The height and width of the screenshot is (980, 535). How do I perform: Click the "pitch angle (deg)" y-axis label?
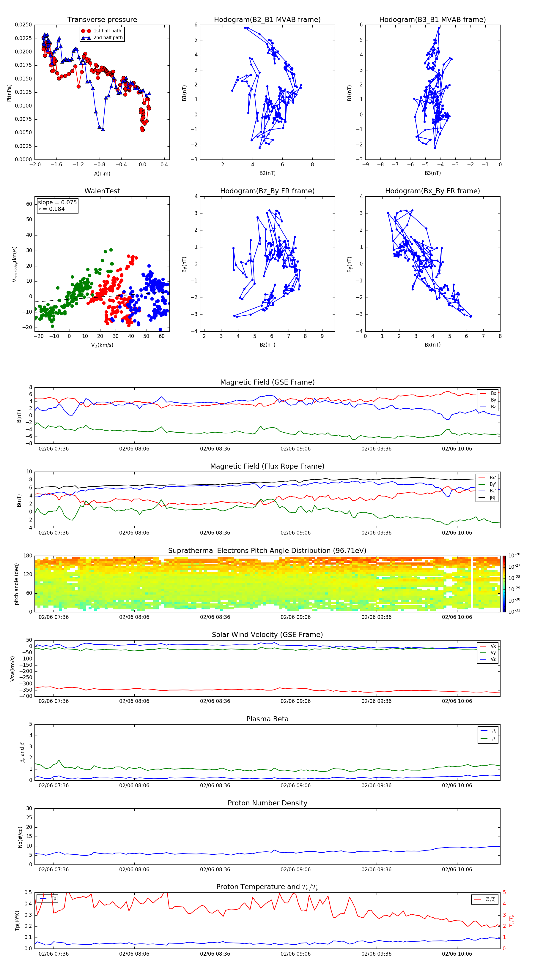pyautogui.click(x=16, y=584)
